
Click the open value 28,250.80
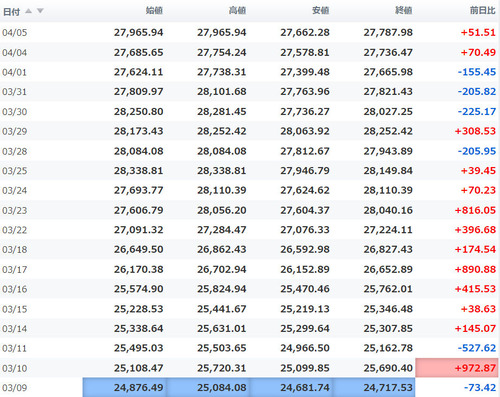[138, 111]
